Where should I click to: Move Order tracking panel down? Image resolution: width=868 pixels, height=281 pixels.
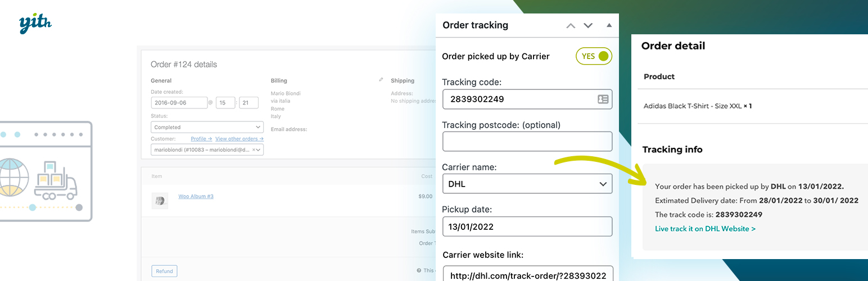pos(588,25)
